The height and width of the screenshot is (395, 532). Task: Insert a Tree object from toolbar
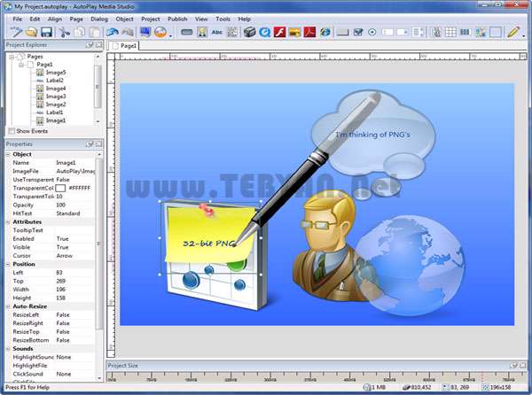point(436,32)
